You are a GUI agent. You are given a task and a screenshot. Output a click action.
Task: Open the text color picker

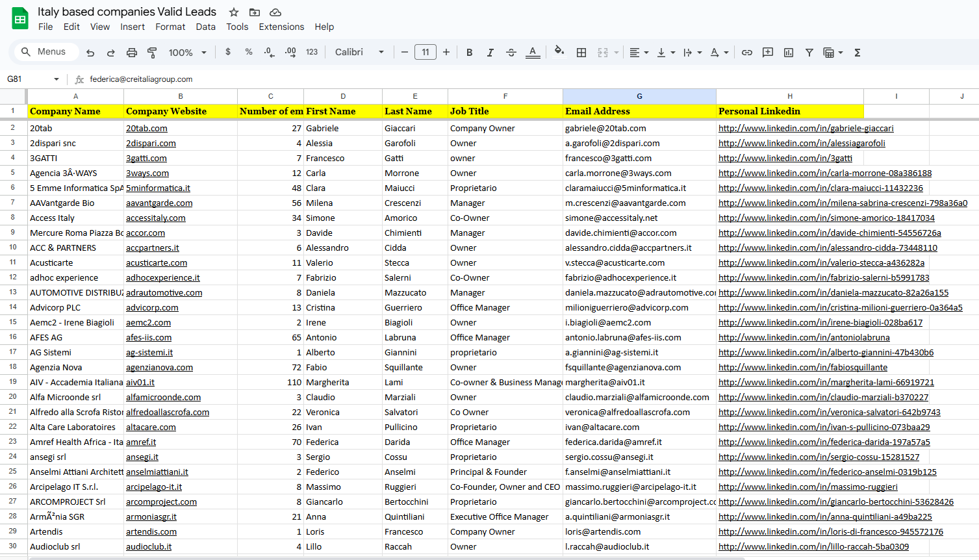[x=533, y=53]
